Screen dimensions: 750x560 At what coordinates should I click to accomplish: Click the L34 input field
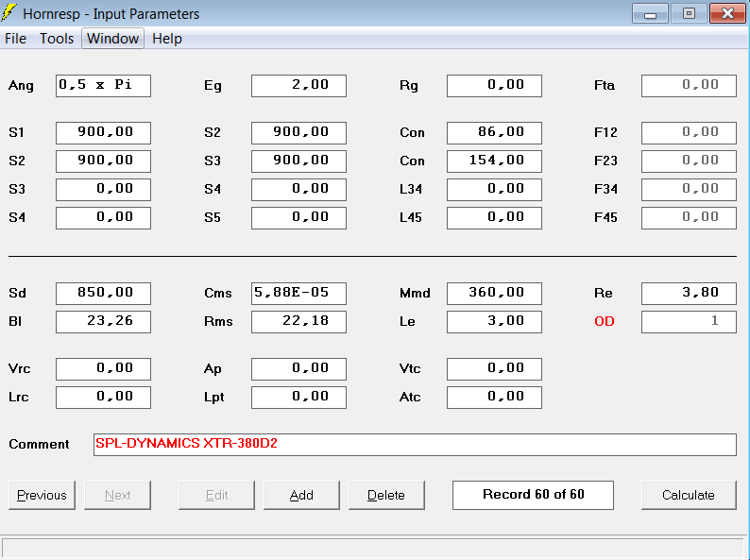click(495, 190)
